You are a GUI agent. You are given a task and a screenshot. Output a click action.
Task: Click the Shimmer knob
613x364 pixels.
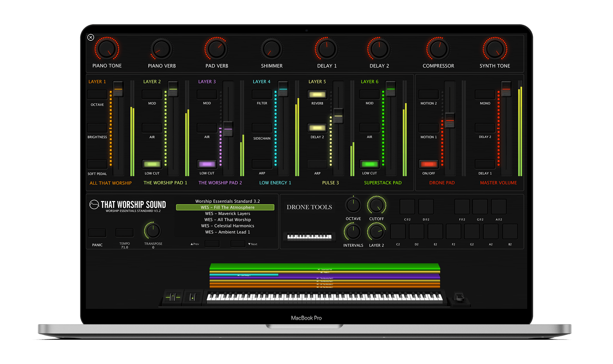[x=272, y=49]
